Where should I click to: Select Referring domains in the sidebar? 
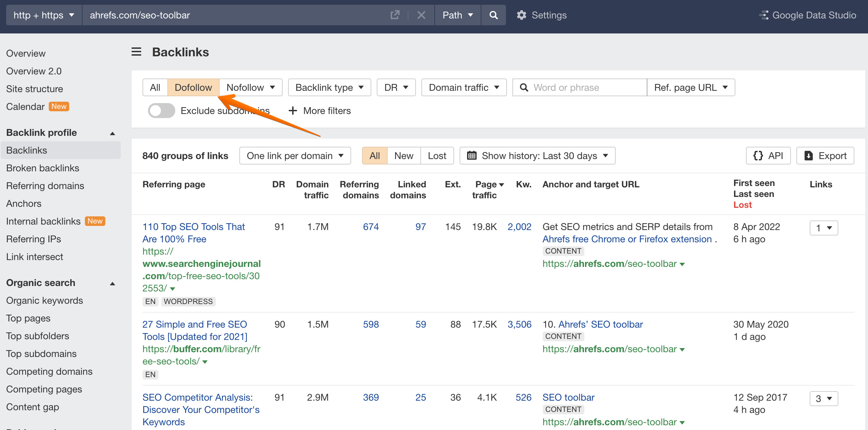coord(45,186)
